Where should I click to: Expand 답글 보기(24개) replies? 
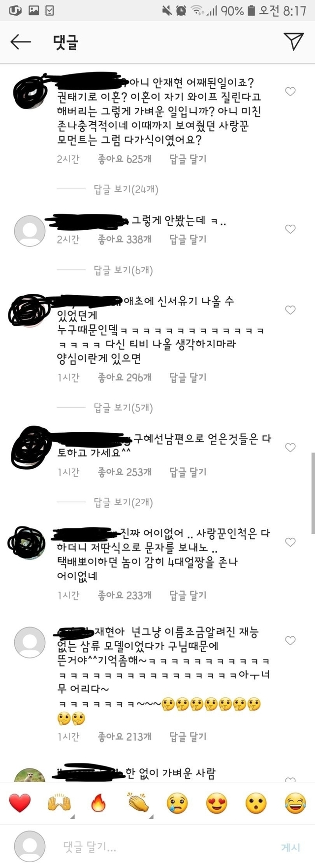(126, 189)
